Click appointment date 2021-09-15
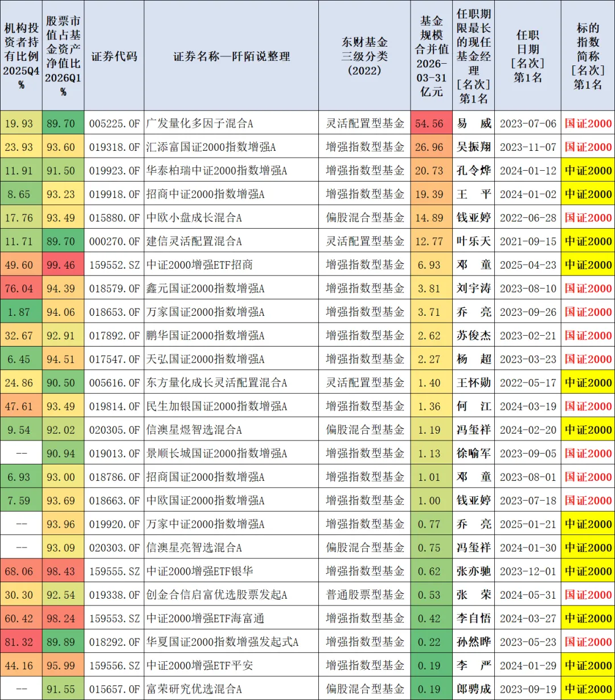 click(x=528, y=241)
